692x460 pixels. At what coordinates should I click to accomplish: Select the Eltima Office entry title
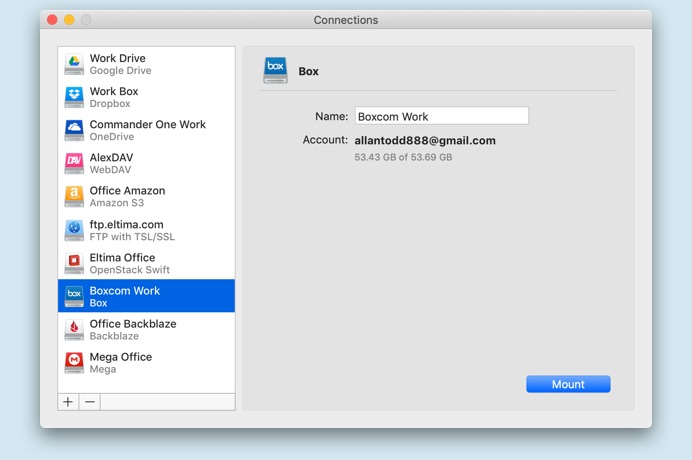tap(123, 257)
